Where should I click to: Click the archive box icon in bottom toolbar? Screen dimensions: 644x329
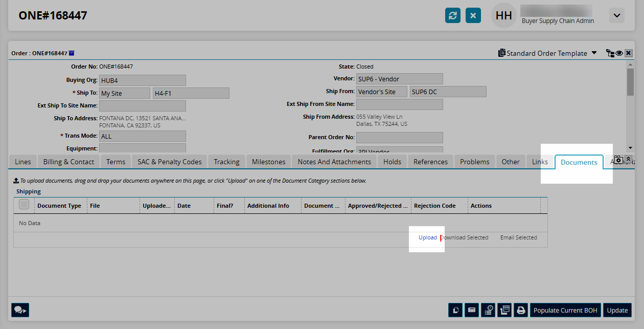click(504, 310)
